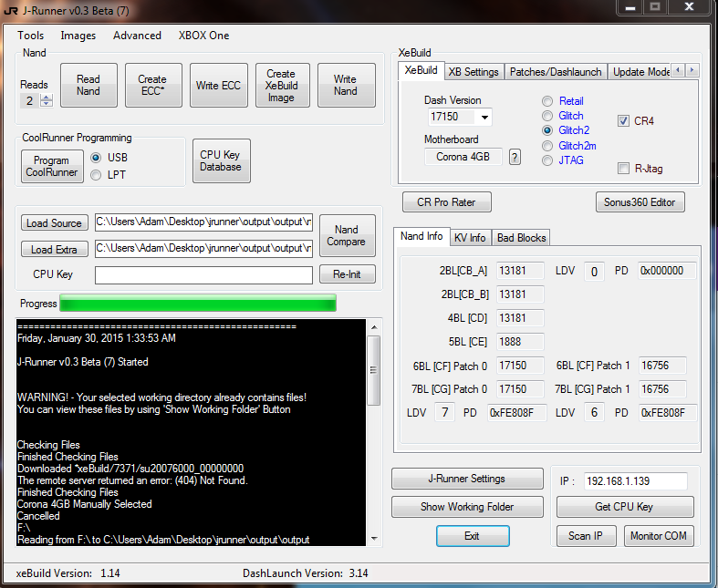Enable the R-Jtag checkbox
Screen dimensions: 718x588
coord(623,169)
